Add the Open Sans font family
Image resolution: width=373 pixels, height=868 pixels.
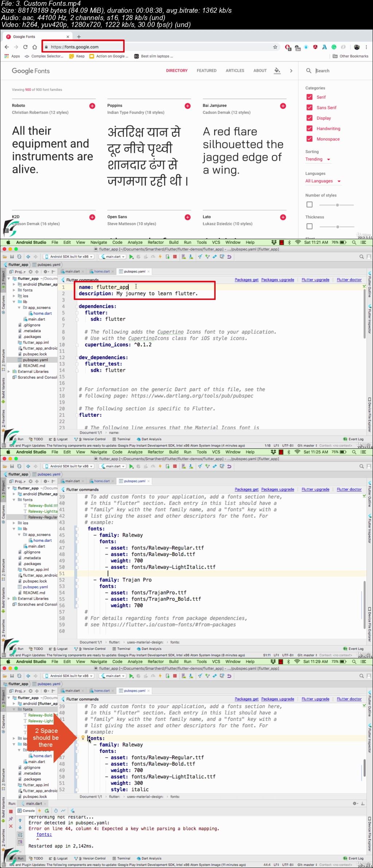(188, 217)
